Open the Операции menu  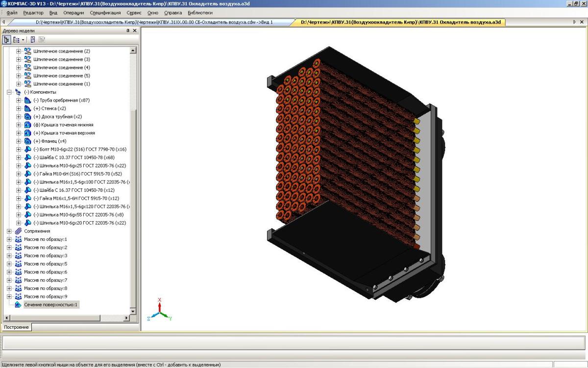point(73,13)
